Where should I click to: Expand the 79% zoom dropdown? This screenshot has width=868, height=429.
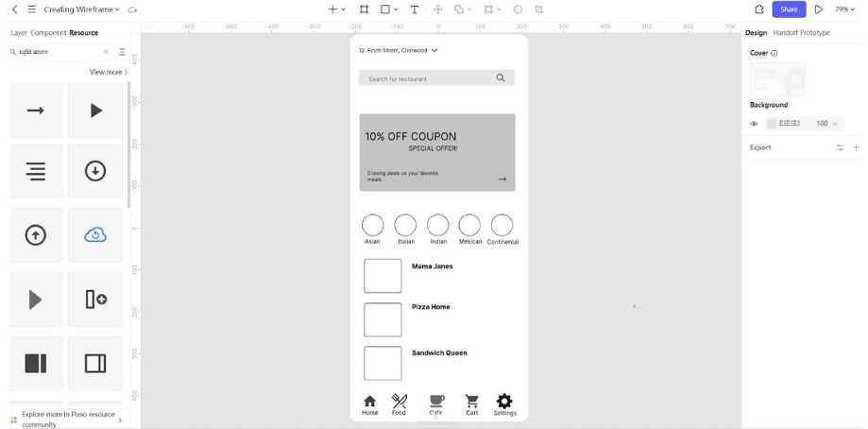[x=844, y=9]
